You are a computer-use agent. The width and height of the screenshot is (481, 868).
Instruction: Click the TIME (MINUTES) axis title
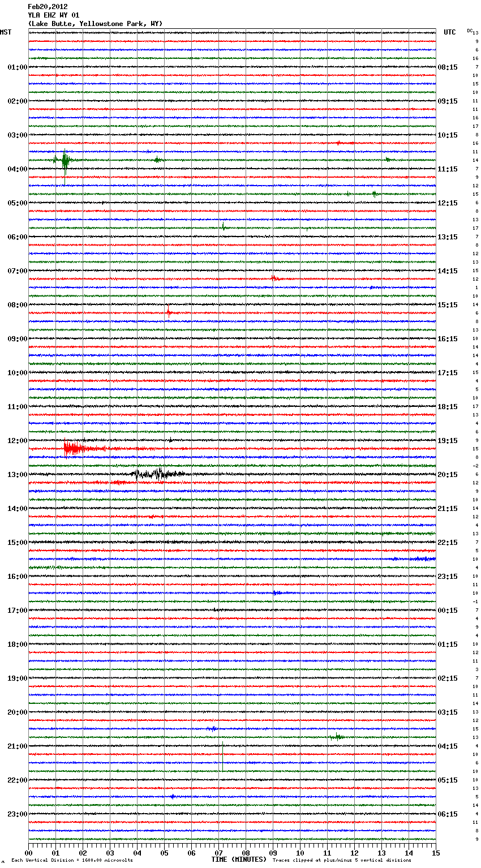coord(238,860)
